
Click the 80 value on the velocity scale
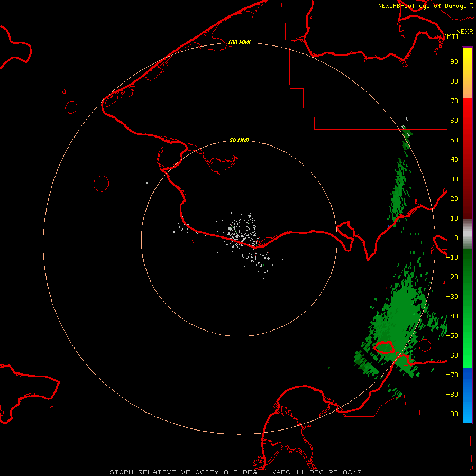(454, 81)
